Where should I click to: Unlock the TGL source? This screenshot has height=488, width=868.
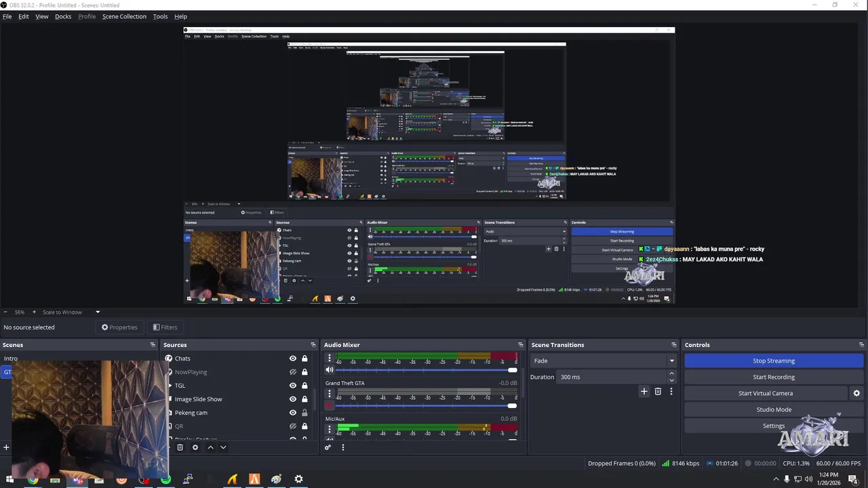pos(304,386)
